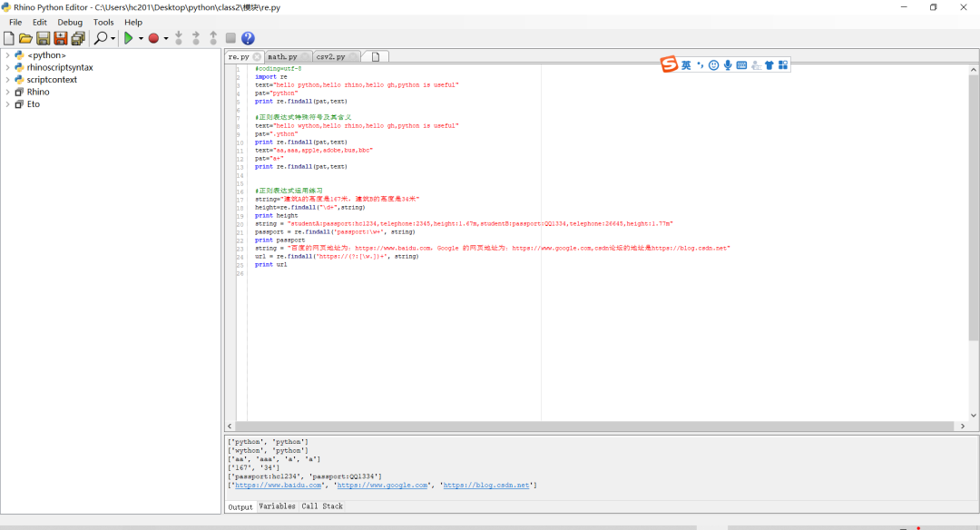The image size is (980, 530).
Task: Click the Step Over debug icon
Action: tap(196, 38)
